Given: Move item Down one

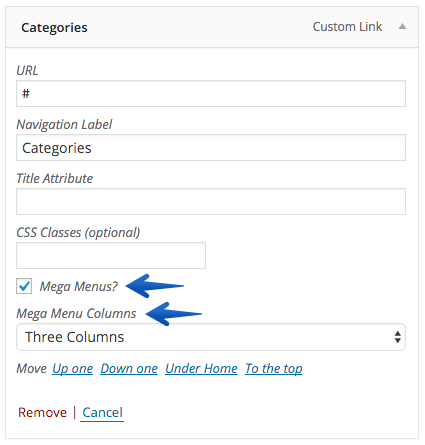Looking at the screenshot, I should pos(129,369).
